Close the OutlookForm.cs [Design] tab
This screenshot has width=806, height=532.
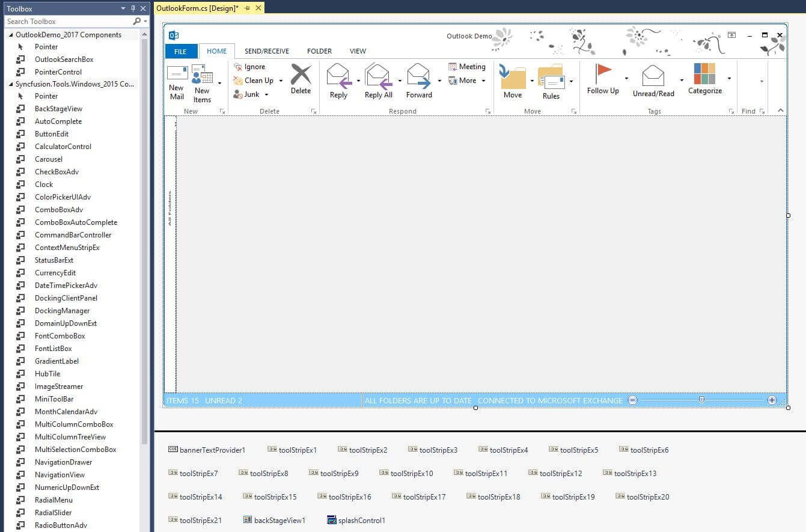[258, 8]
